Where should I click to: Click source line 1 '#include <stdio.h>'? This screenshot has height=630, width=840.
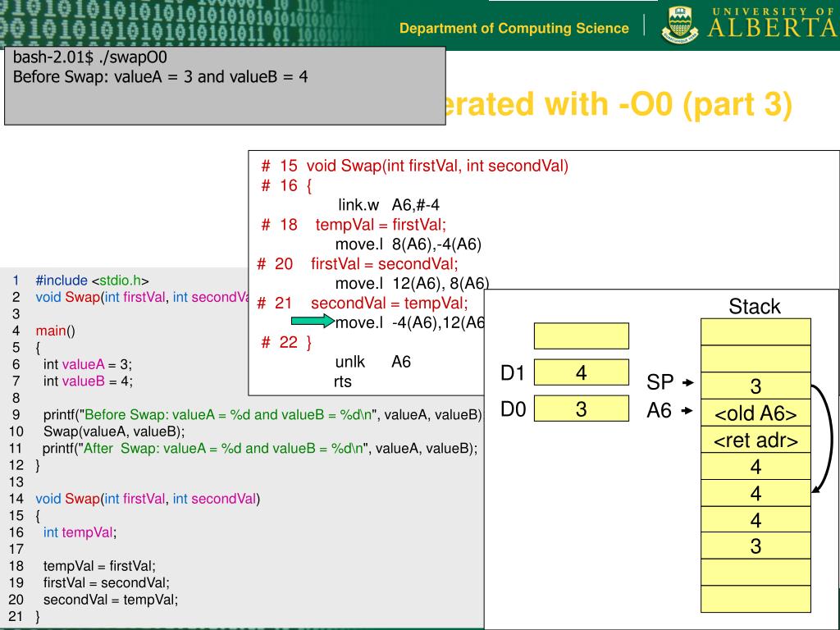pos(92,281)
